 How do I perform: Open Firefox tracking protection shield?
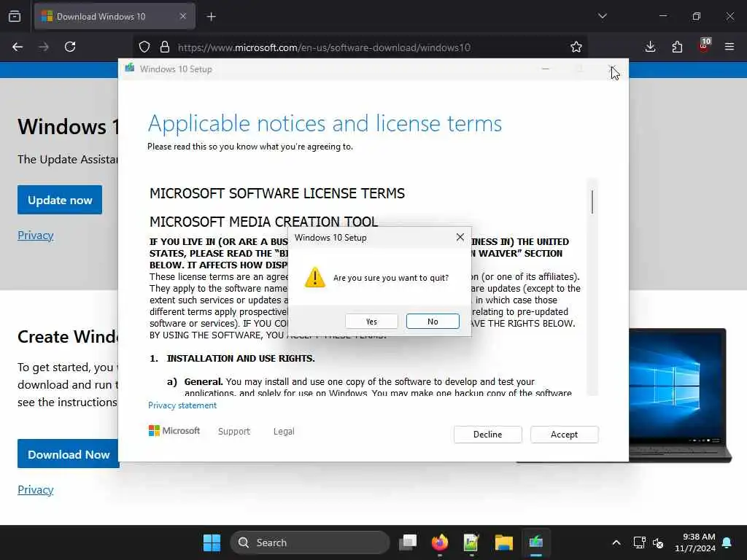144,47
